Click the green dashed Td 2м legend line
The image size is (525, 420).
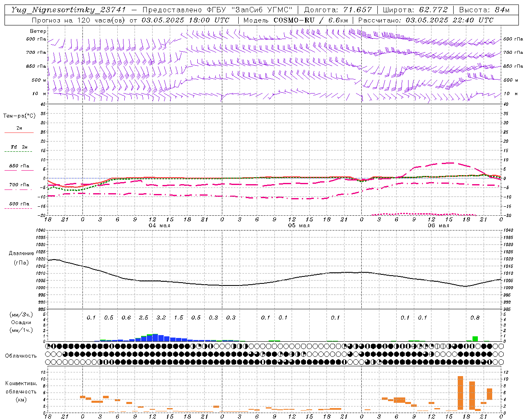tap(18, 152)
